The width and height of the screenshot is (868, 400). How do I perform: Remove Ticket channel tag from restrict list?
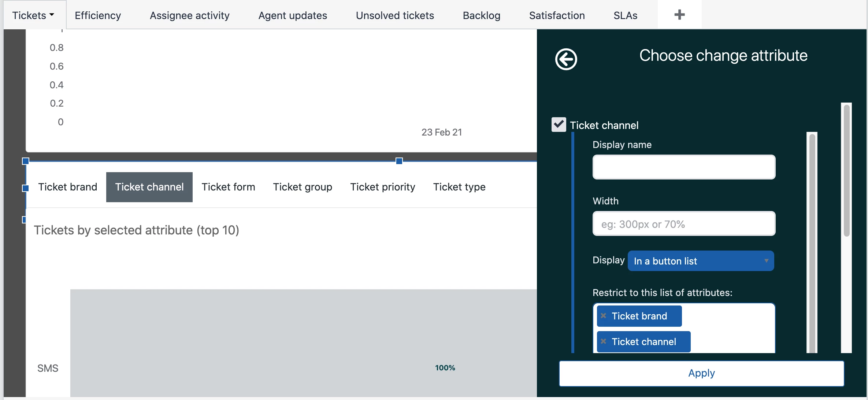point(604,341)
